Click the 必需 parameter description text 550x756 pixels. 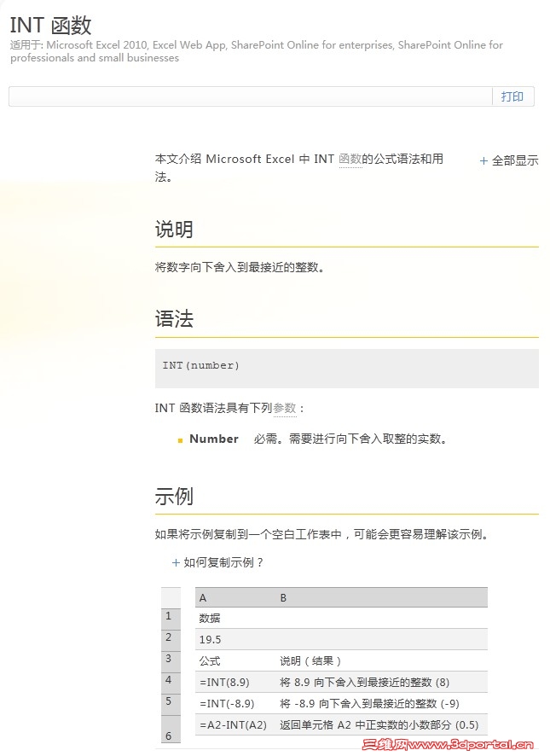pos(350,439)
